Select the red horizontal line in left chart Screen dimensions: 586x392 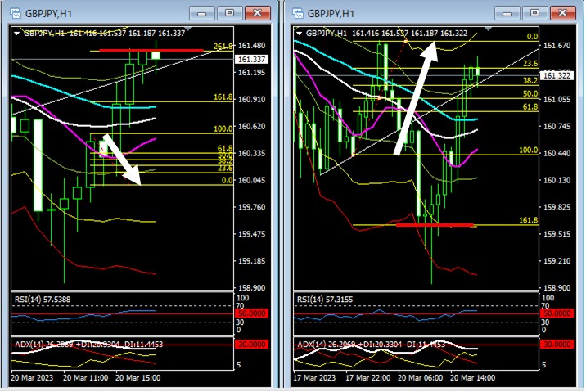[x=151, y=51]
